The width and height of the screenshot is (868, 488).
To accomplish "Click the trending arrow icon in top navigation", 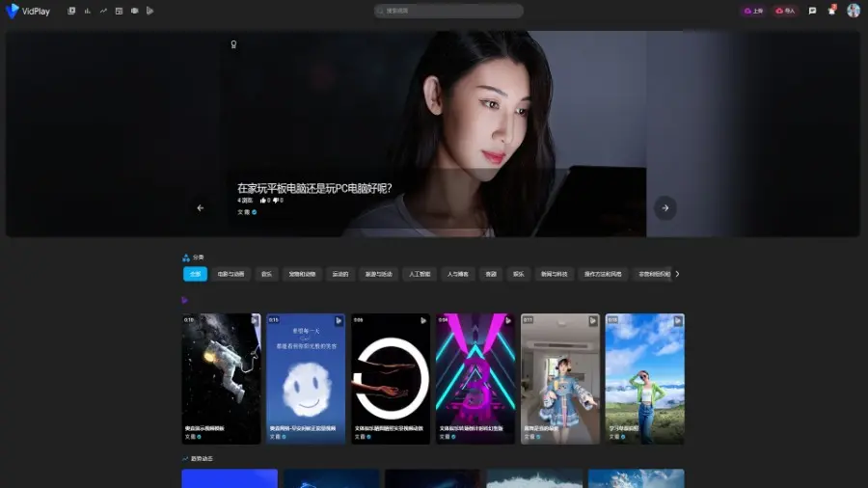I will click(x=103, y=11).
